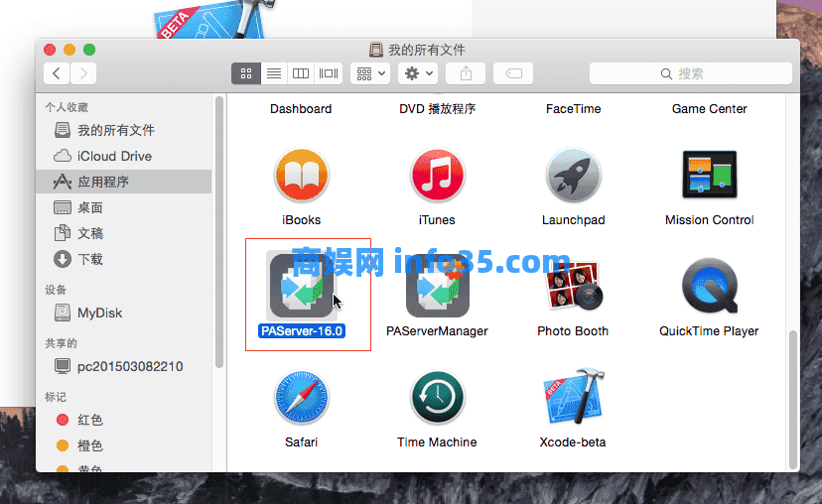
Task: Select the iTunes app icon
Action: point(437,176)
